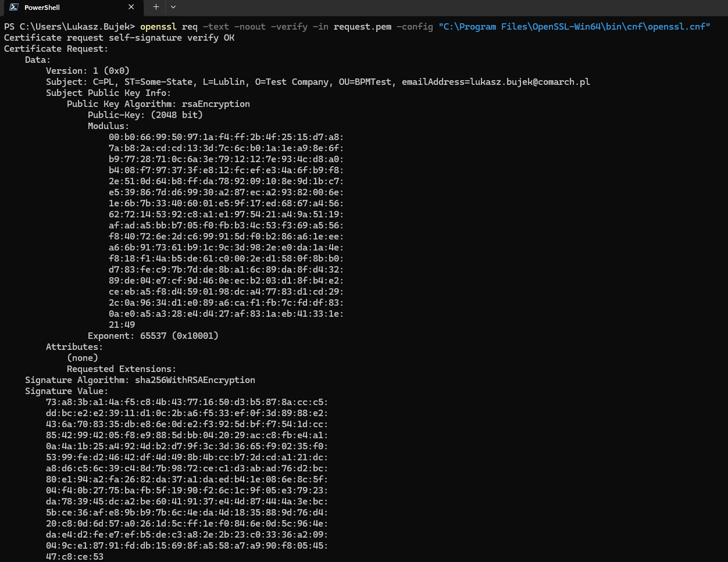Click the "openssl" command word in prompt
The width and height of the screenshot is (728, 562).
pos(158,27)
